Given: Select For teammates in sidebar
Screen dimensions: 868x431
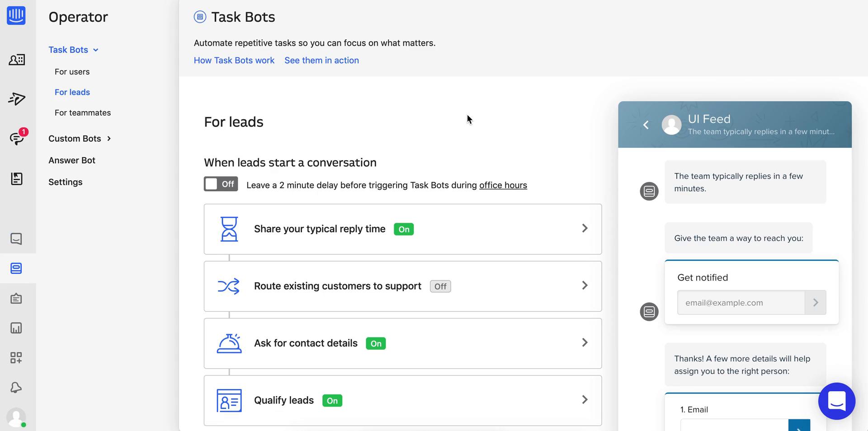Looking at the screenshot, I should (x=83, y=113).
